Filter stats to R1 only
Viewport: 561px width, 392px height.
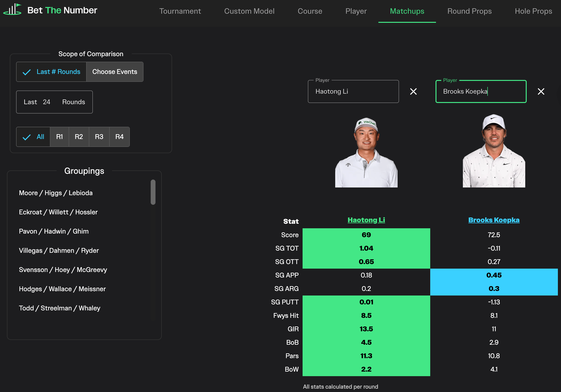coord(59,137)
